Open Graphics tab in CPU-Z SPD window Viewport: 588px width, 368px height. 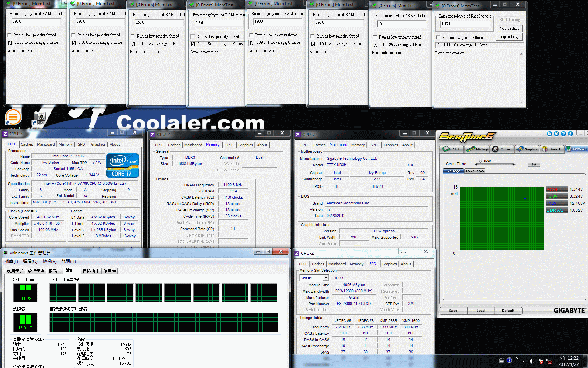390,264
